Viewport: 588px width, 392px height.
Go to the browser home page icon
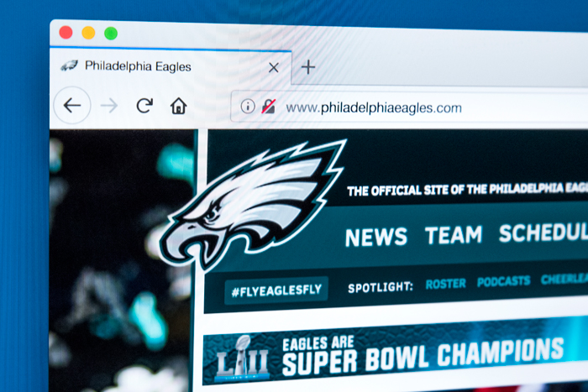tap(178, 106)
